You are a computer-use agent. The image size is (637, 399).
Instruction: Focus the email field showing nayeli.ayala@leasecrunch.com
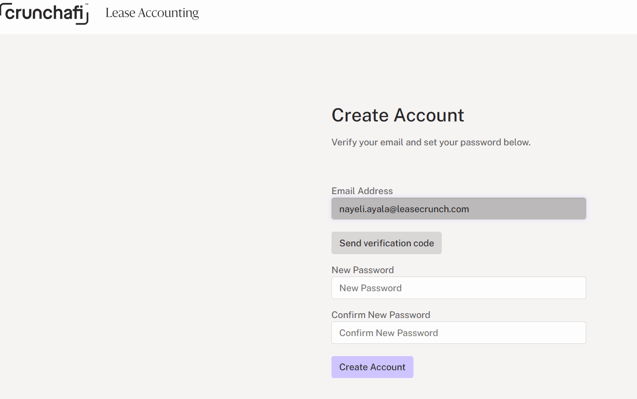tap(459, 209)
